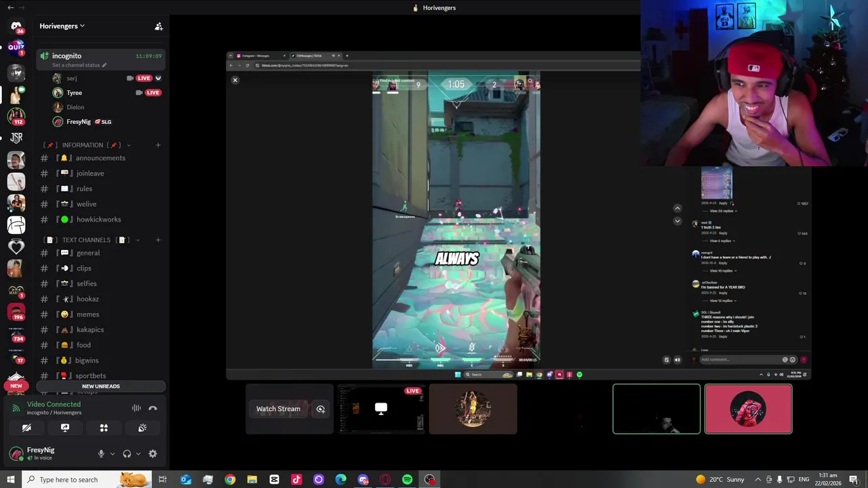Go to previous TikTok video arrow
868x488 pixels.
pyautogui.click(x=677, y=208)
